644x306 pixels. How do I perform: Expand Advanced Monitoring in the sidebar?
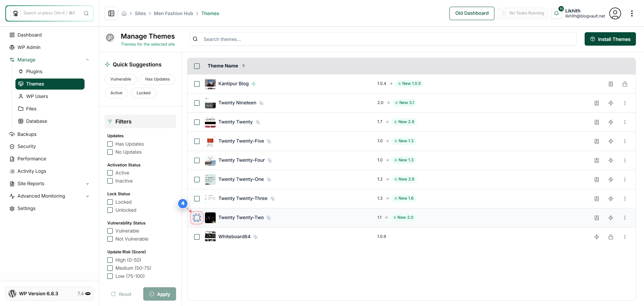(88, 196)
